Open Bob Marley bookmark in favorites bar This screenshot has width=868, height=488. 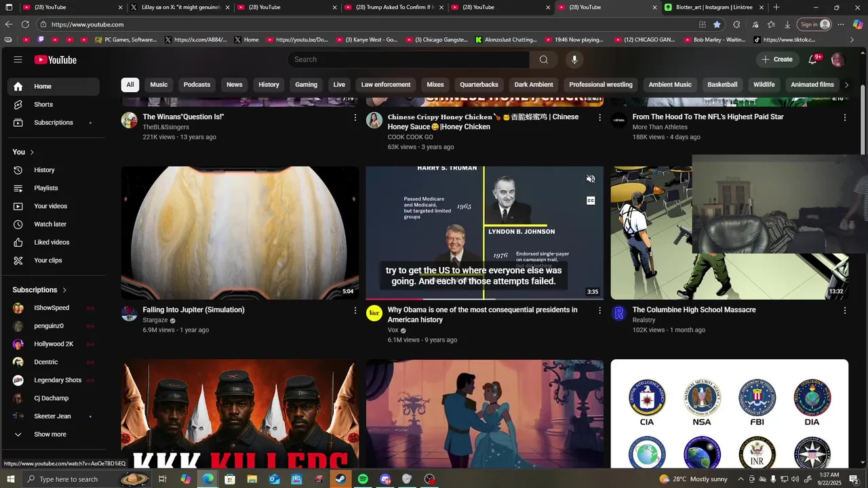[x=713, y=40]
